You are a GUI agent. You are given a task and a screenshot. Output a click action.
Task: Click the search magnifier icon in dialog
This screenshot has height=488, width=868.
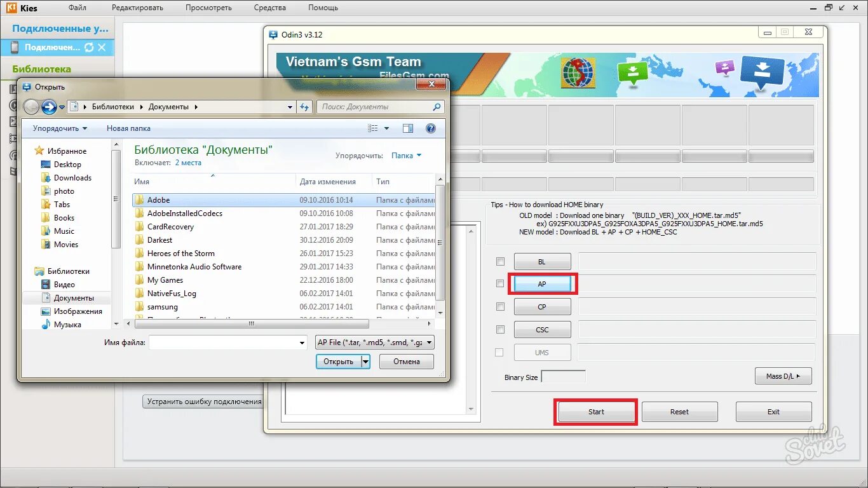coord(437,107)
